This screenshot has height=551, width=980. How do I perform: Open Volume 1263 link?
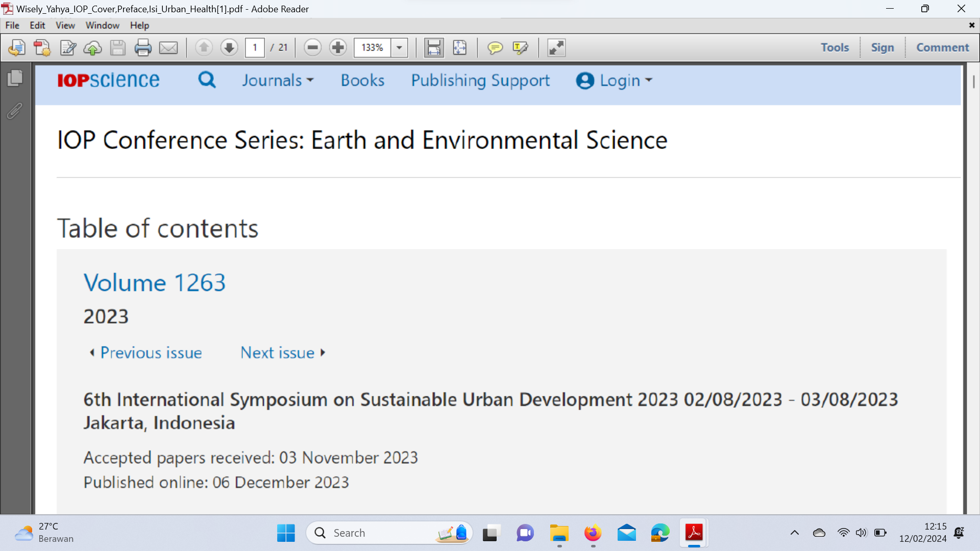point(154,283)
